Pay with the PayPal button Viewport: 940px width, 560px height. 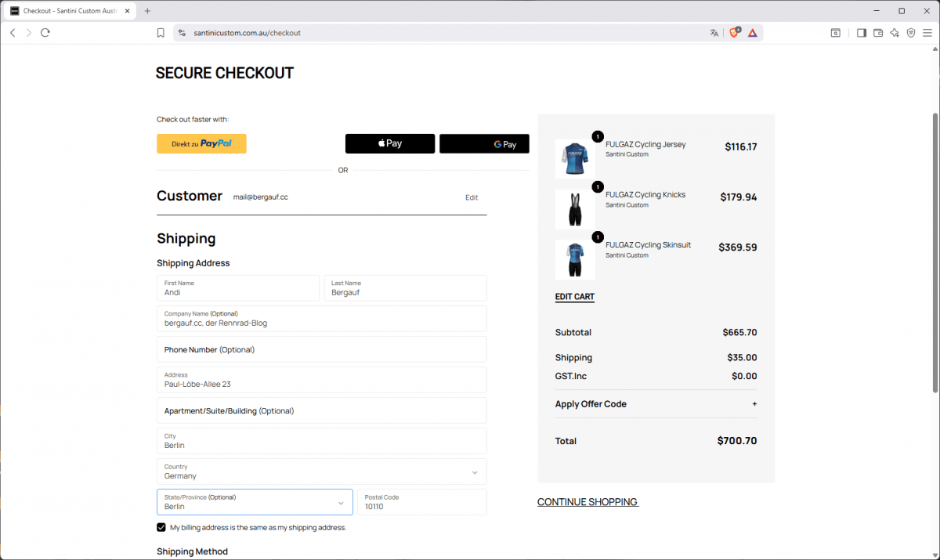[x=201, y=143]
